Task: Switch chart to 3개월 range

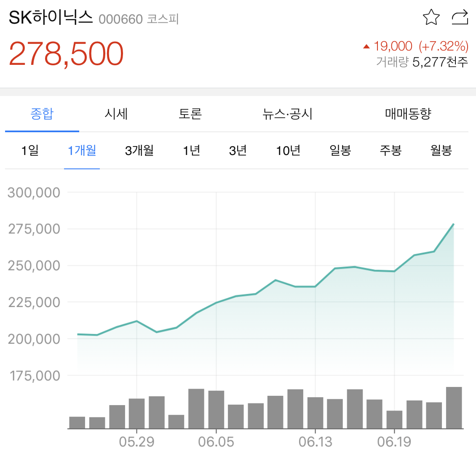Action: (x=139, y=151)
